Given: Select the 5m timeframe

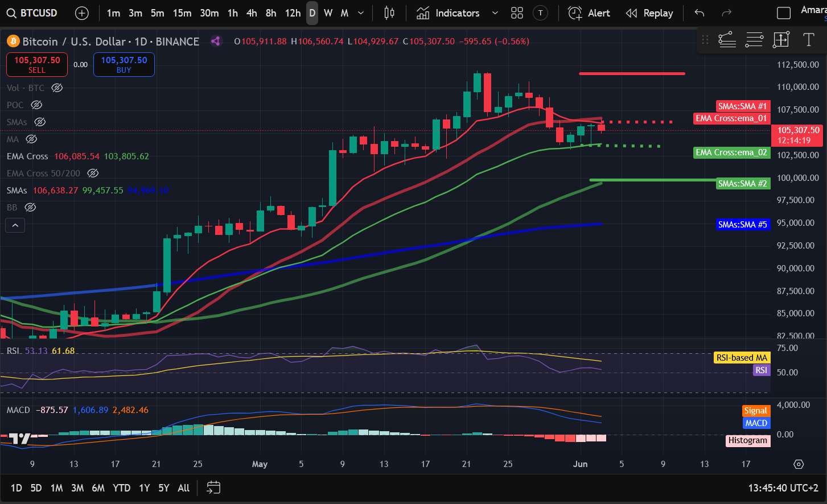Looking at the screenshot, I should click(158, 13).
